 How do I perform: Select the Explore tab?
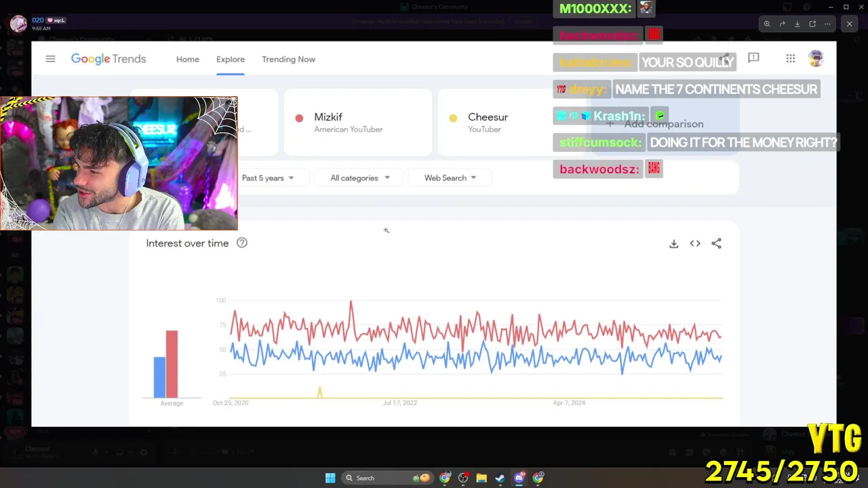pyautogui.click(x=231, y=59)
